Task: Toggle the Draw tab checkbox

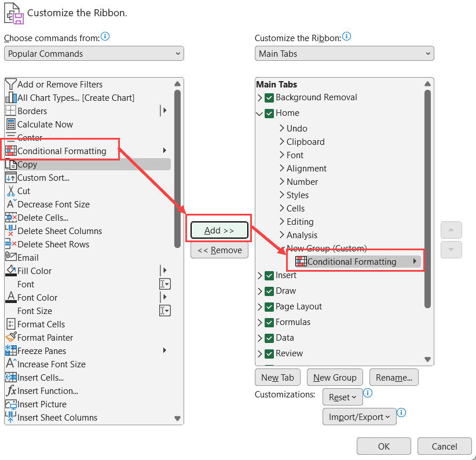Action: tap(269, 291)
